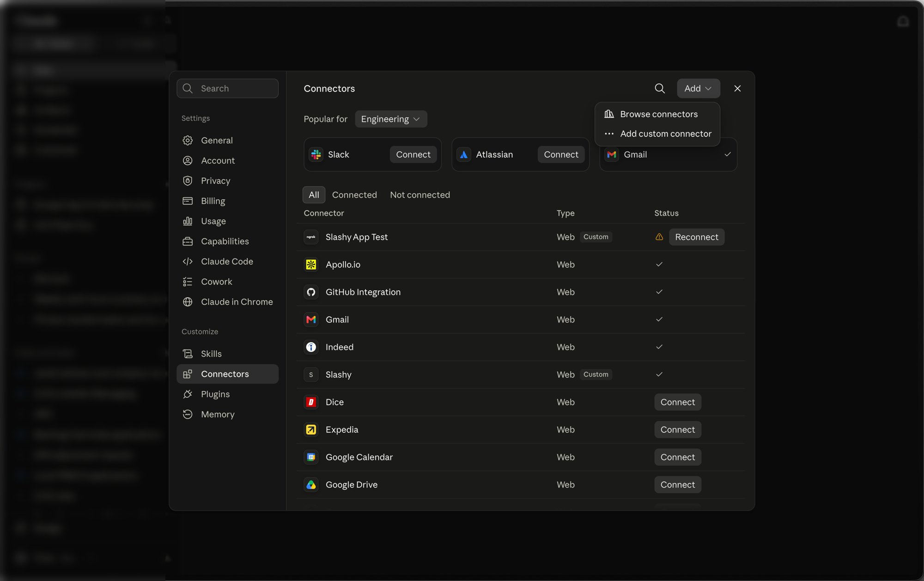Screen dimensions: 924x581
Task: Connect the Atlassian connector card
Action: 561,154
